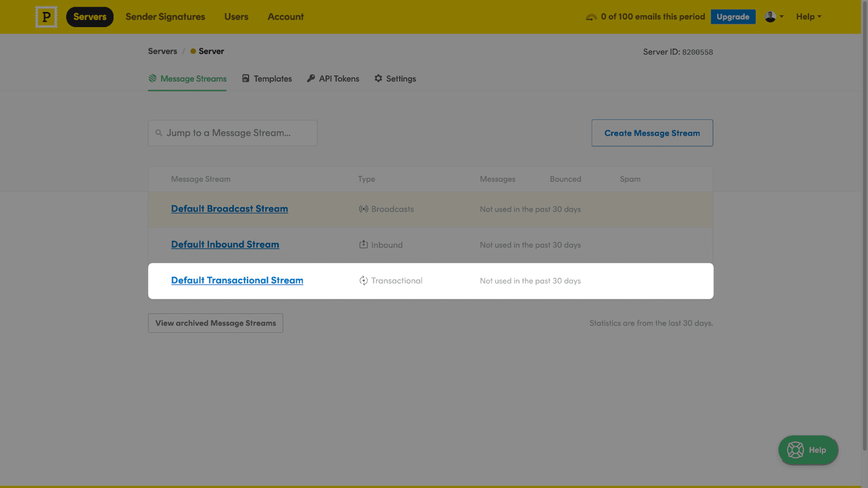
Task: Open the Help dropdown in the top bar
Action: [x=808, y=16]
